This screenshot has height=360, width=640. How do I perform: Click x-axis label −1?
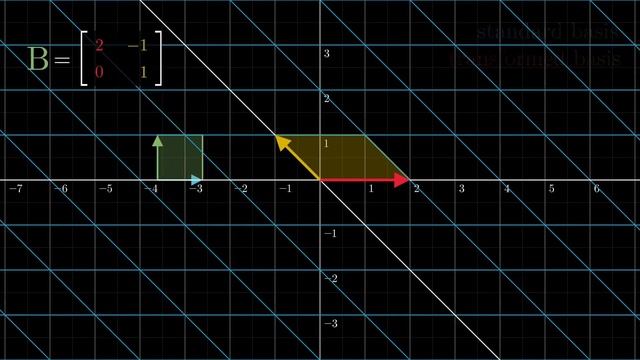(286, 189)
